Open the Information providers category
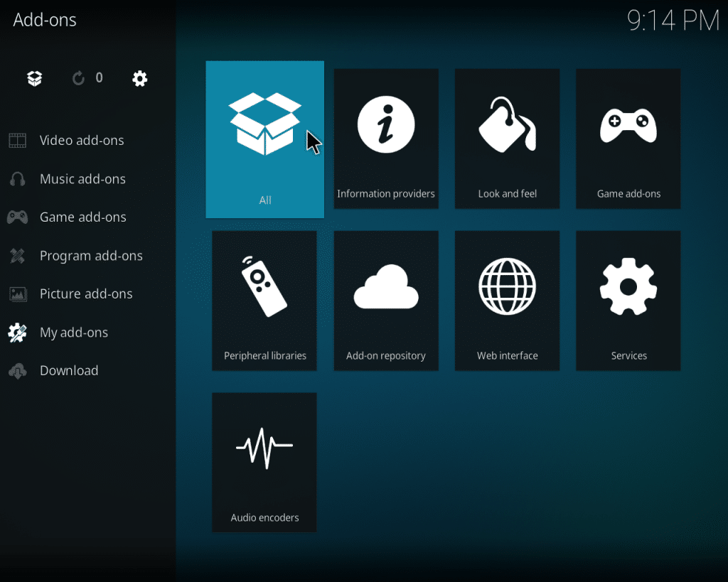Viewport: 728px width, 582px height. tap(386, 139)
